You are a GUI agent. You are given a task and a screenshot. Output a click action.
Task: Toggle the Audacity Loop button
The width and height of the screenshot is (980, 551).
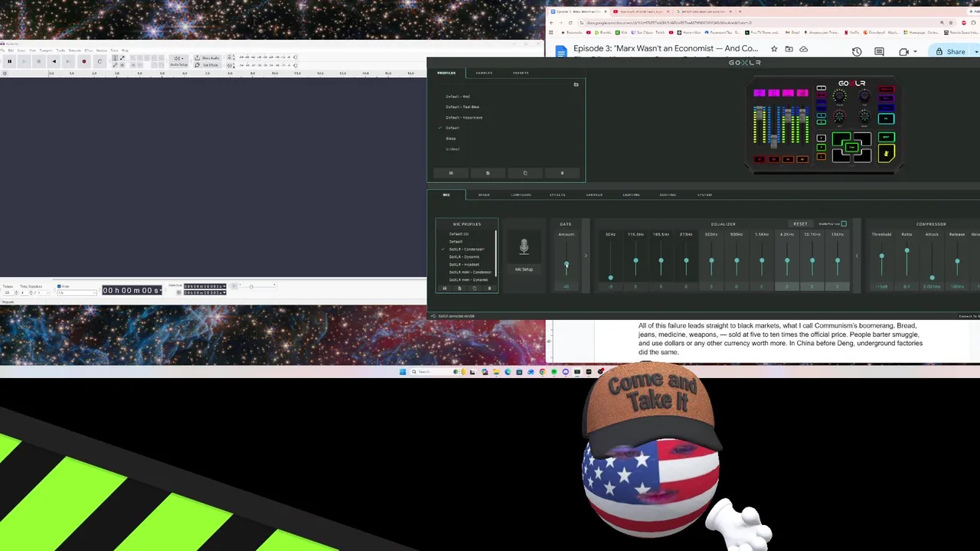tap(99, 61)
